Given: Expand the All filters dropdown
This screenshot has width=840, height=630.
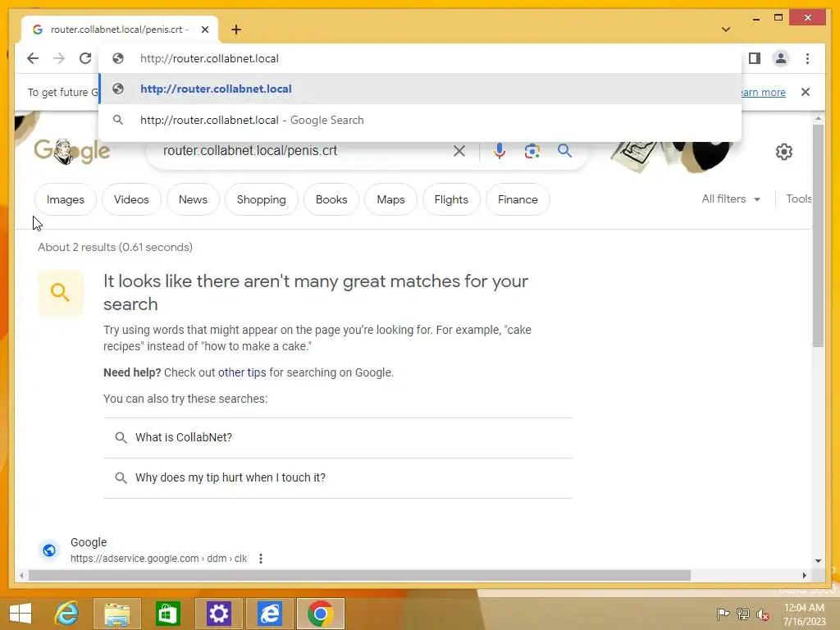Looking at the screenshot, I should tap(731, 199).
